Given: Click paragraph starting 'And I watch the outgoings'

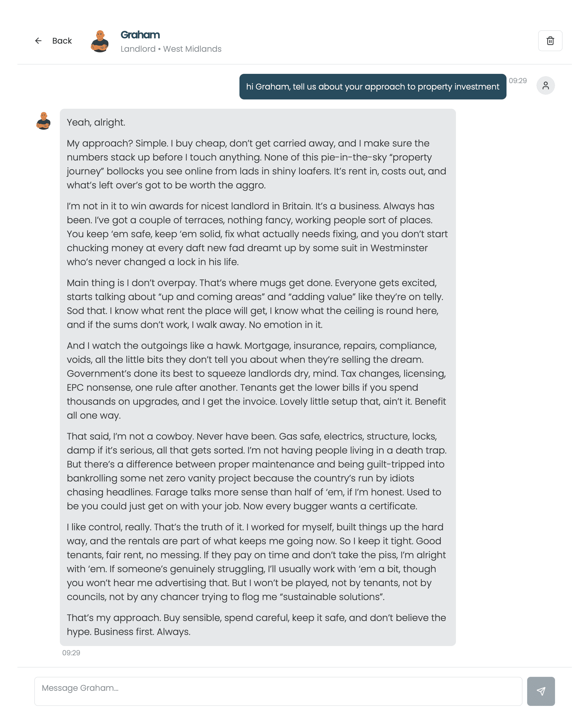Looking at the screenshot, I should click(x=257, y=380).
